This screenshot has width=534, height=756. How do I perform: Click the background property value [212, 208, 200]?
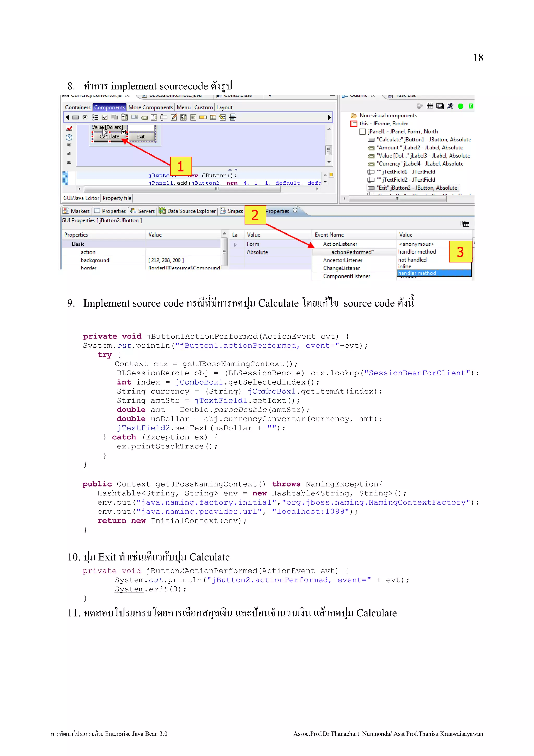[166, 260]
